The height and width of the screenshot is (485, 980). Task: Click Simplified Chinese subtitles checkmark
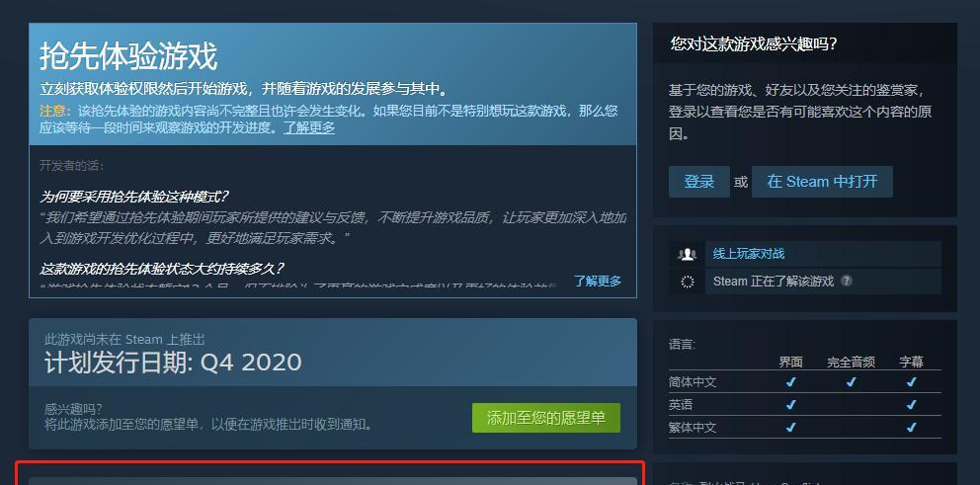(x=911, y=382)
